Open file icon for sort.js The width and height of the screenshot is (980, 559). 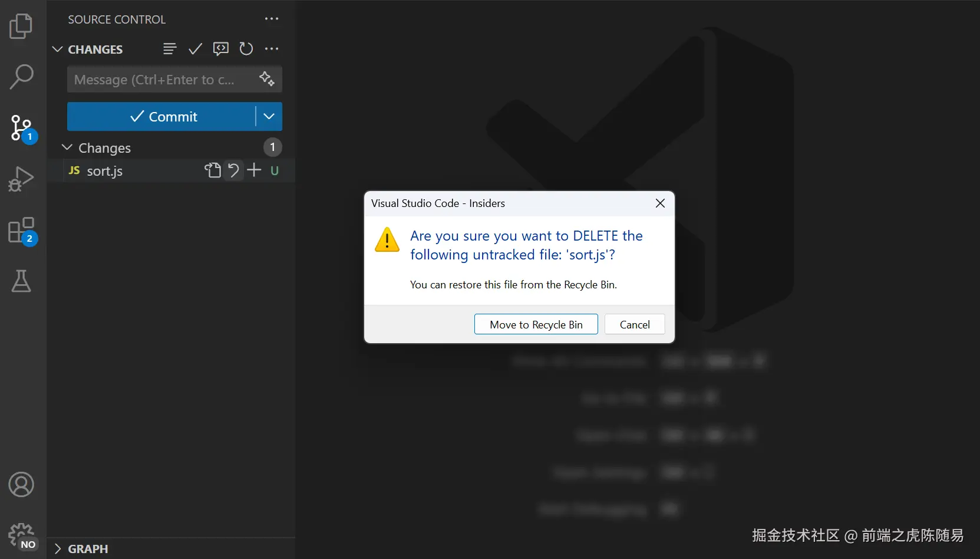click(213, 170)
